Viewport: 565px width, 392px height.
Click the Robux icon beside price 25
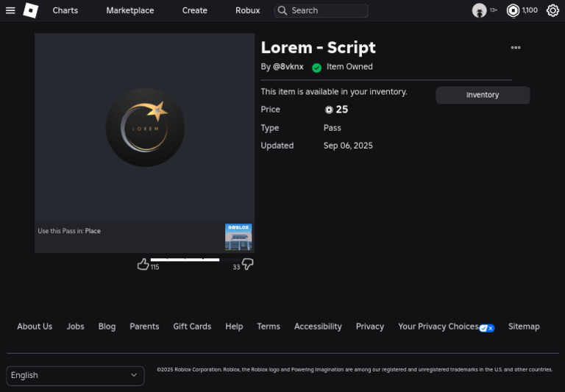pyautogui.click(x=329, y=110)
